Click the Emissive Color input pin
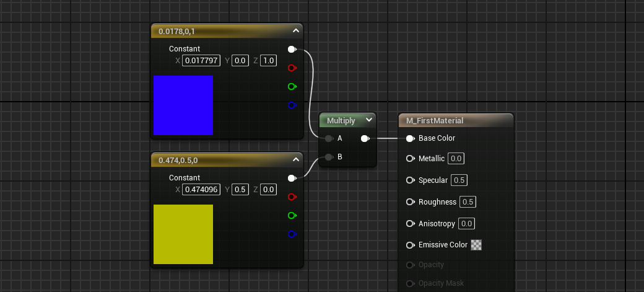Viewport: 644px width, 292px height. coord(410,245)
